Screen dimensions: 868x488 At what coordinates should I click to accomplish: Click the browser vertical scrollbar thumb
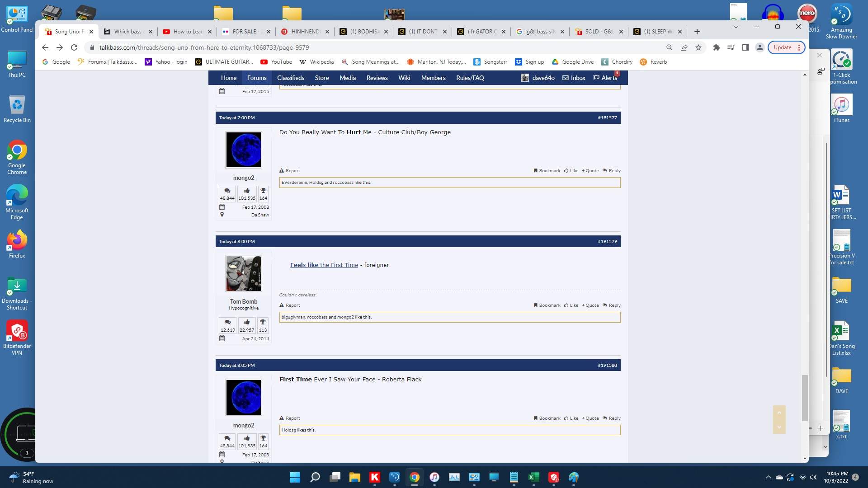tap(805, 398)
